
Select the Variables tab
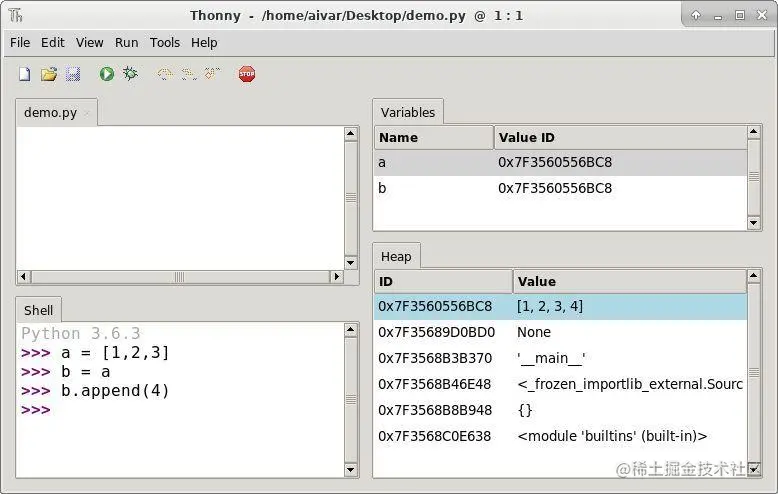point(408,113)
